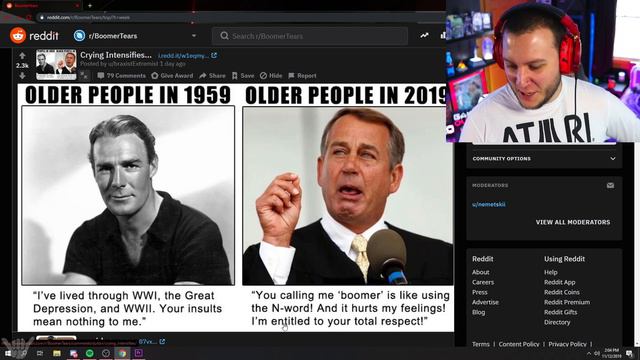The height and width of the screenshot is (360, 640).
Task: Open Task View on the taskbar
Action: click(40, 353)
